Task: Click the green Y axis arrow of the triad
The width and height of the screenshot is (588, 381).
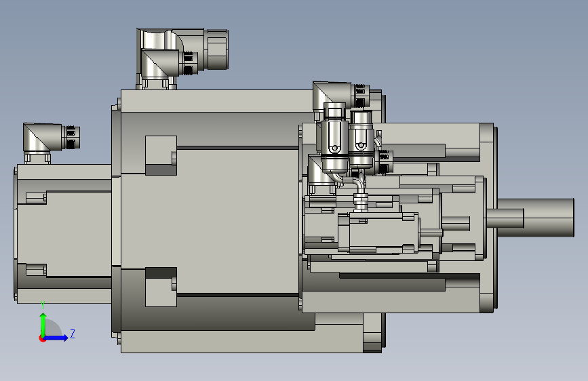Action: (x=43, y=325)
